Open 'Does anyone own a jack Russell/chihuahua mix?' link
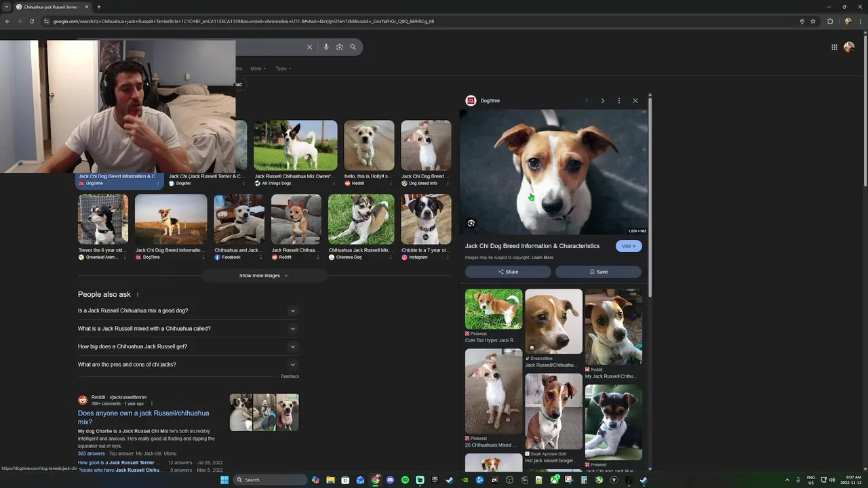 click(144, 418)
